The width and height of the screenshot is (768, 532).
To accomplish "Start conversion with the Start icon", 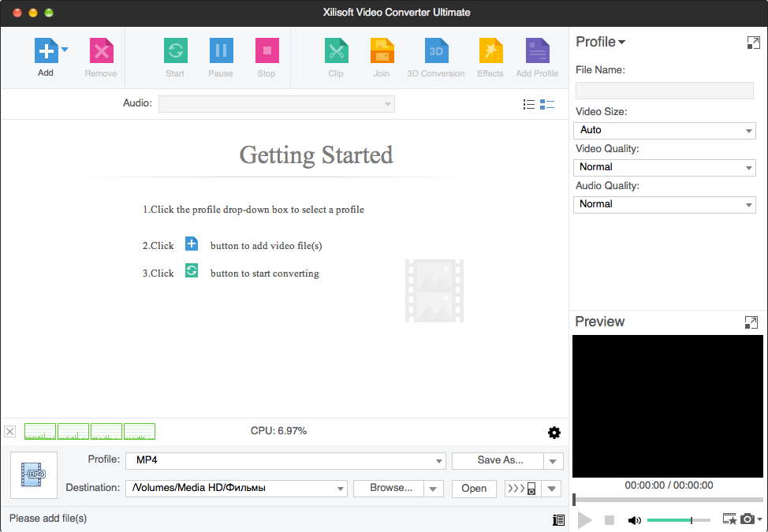I will [x=175, y=50].
